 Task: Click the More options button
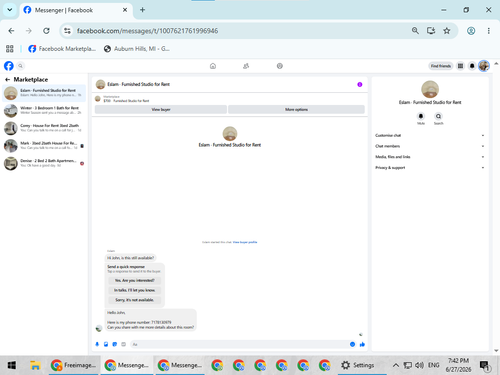296,109
